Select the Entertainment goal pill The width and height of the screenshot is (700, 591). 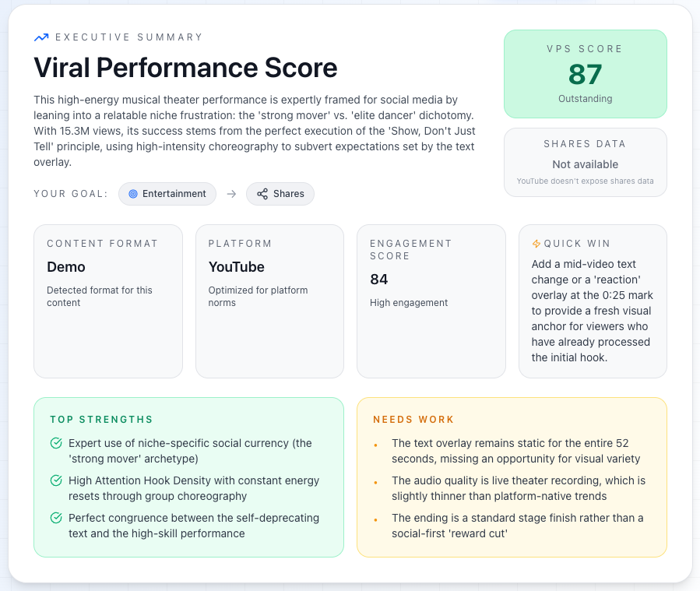click(x=167, y=194)
